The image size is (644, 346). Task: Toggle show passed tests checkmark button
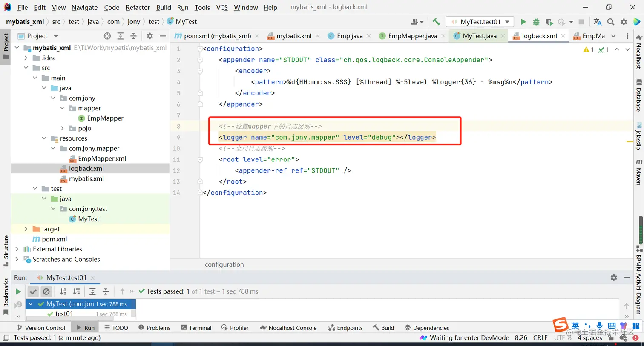coord(33,291)
